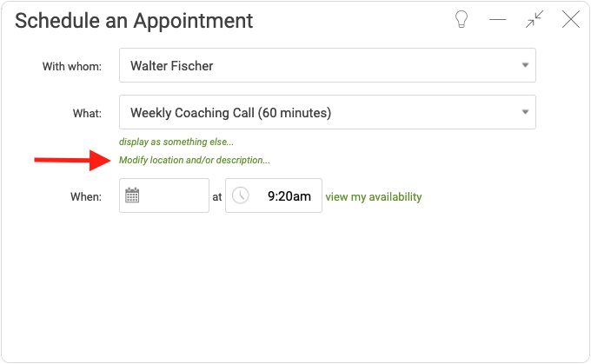
Task: Click the "With whom:" label
Action: (x=72, y=66)
